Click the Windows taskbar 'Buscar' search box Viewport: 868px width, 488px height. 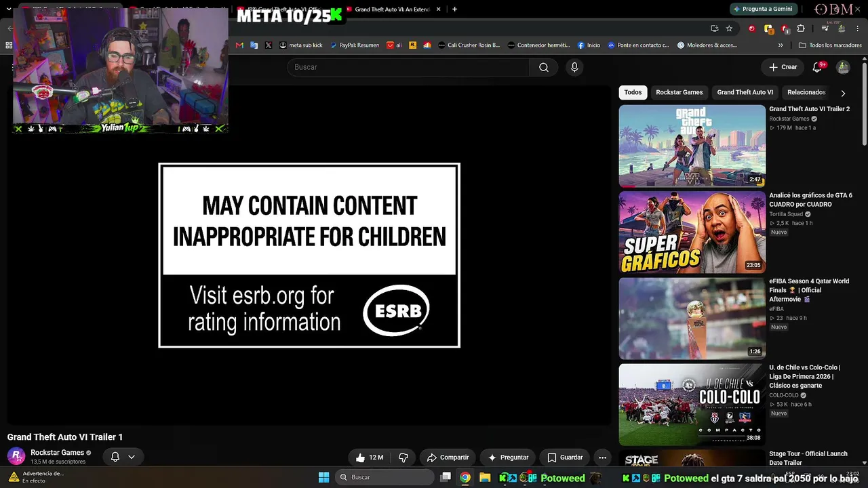pyautogui.click(x=384, y=477)
